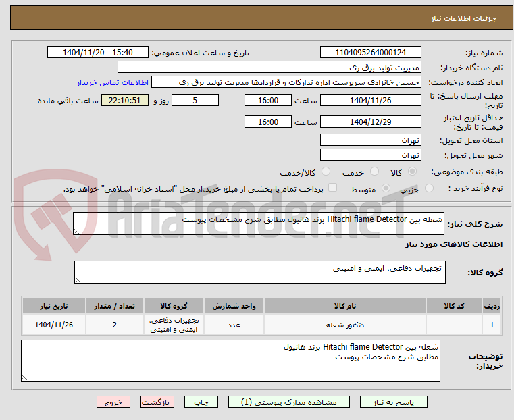
Task: Click the table 'گروه کالا' column header
Action: [174, 306]
